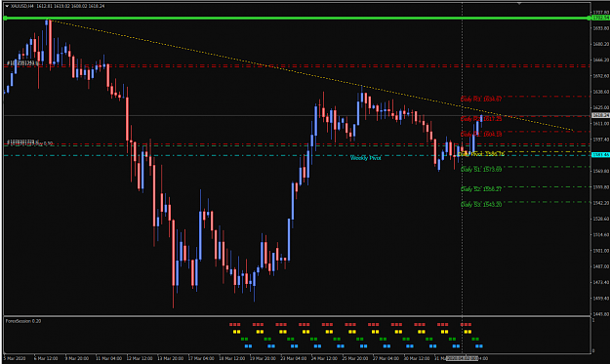The width and height of the screenshot is (610, 364).
Task: Click the Daily S3 1543.20 label
Action: [x=481, y=205]
